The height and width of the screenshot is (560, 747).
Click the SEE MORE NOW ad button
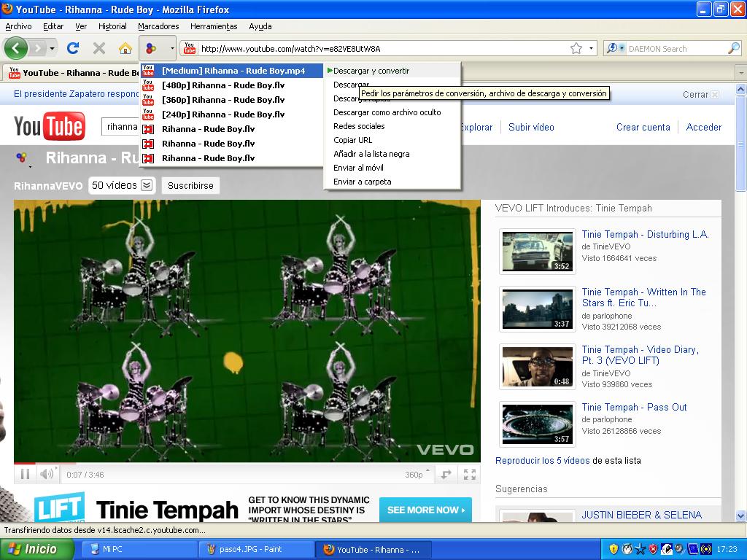pos(425,510)
